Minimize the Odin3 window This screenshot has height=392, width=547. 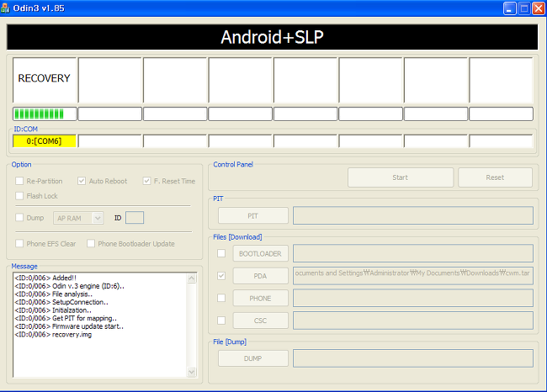[x=510, y=8]
